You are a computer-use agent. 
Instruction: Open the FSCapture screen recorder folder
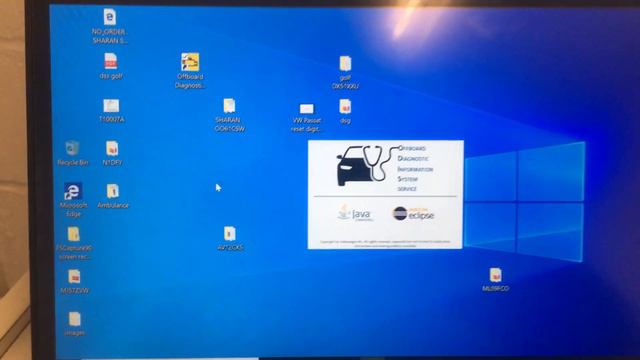pos(73,234)
